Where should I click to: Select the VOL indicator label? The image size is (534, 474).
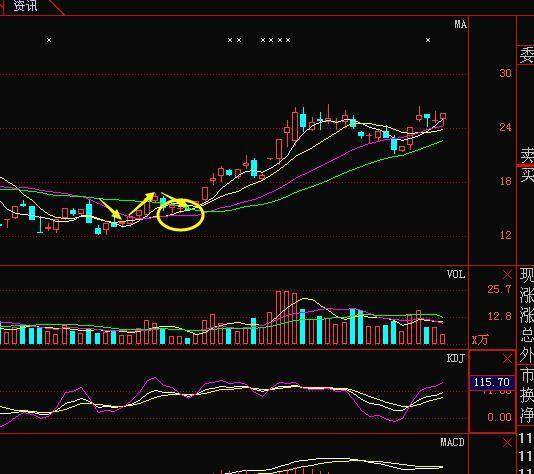pos(456,274)
